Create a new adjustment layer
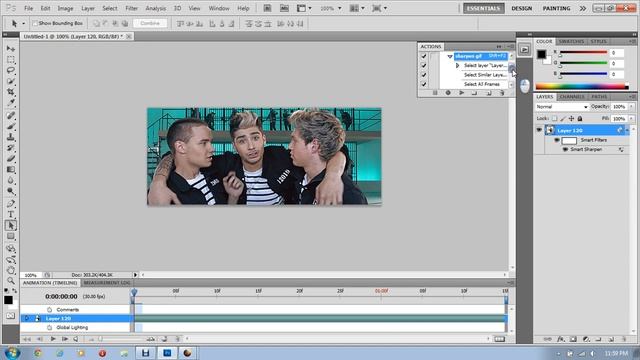 [x=586, y=339]
